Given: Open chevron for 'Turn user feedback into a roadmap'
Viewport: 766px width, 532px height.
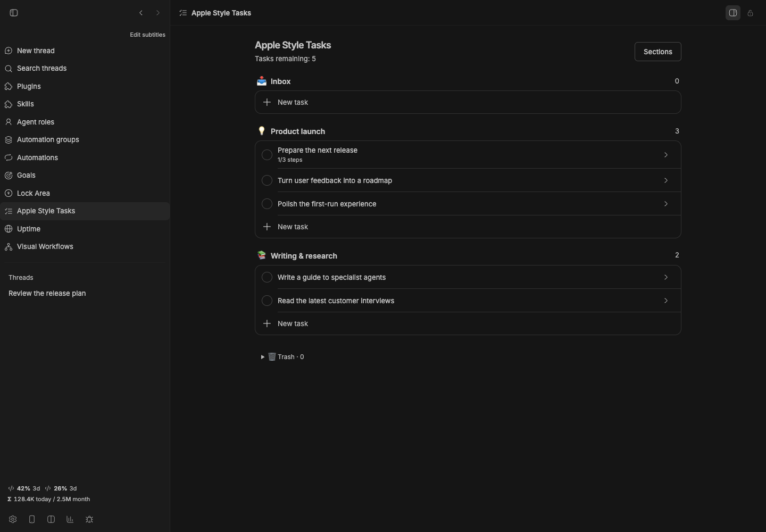Looking at the screenshot, I should (666, 180).
